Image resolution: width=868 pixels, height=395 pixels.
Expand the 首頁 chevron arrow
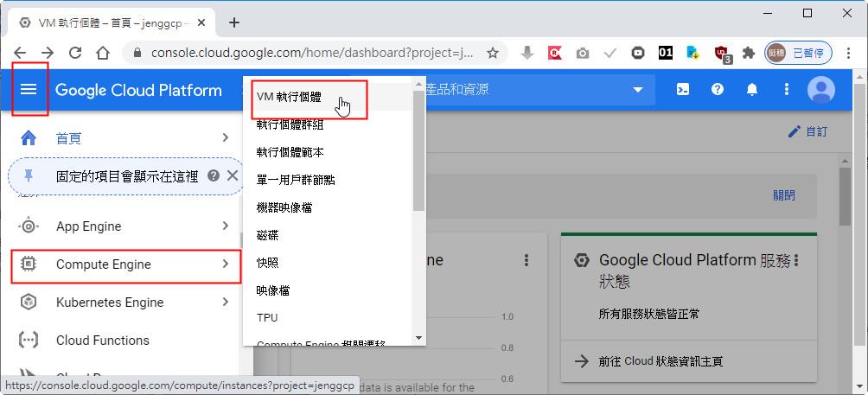click(x=226, y=137)
